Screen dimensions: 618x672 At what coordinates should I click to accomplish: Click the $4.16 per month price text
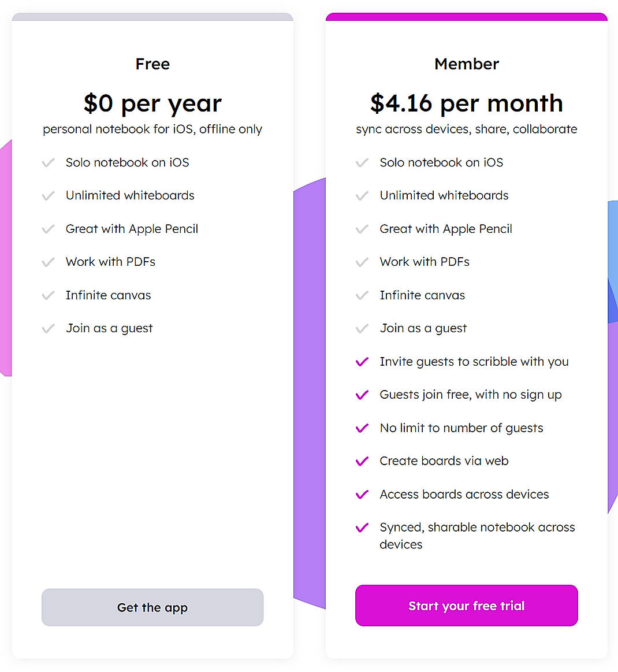[466, 103]
